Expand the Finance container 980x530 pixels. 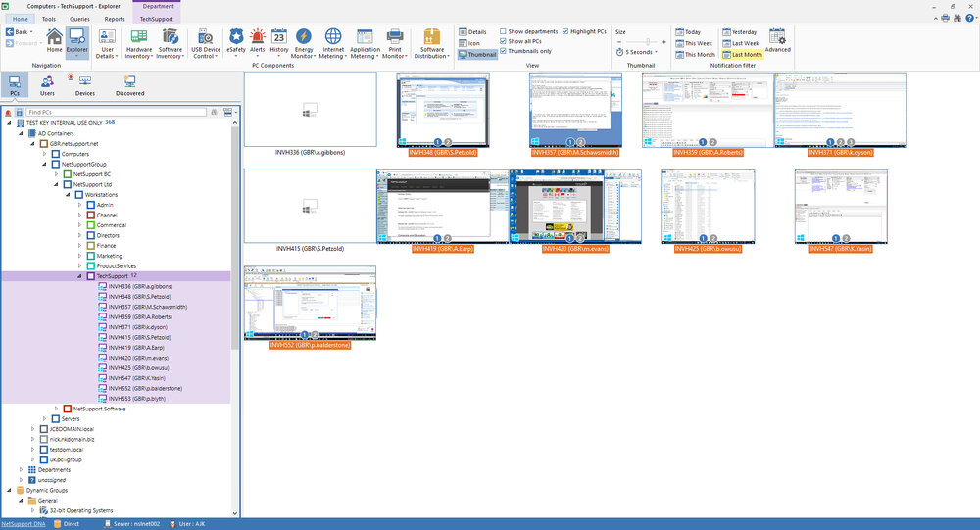(x=79, y=246)
